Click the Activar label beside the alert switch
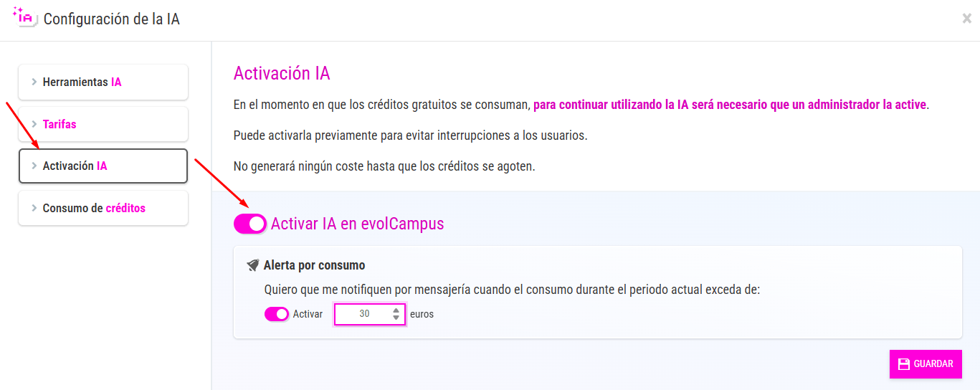Image resolution: width=980 pixels, height=390 pixels. (x=308, y=314)
